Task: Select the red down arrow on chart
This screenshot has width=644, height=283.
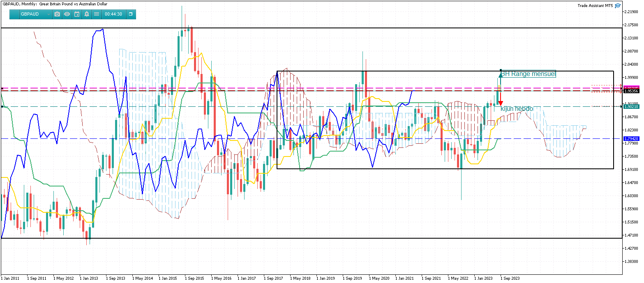Action: [x=501, y=102]
